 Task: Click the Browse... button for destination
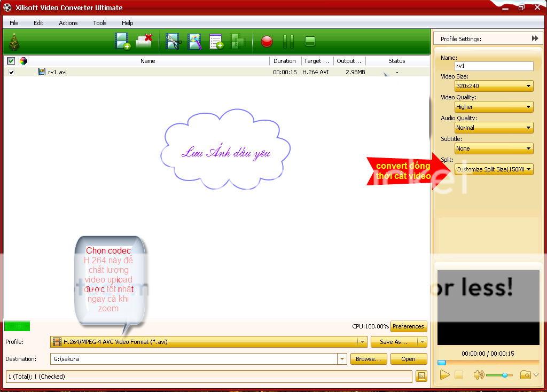(368, 359)
